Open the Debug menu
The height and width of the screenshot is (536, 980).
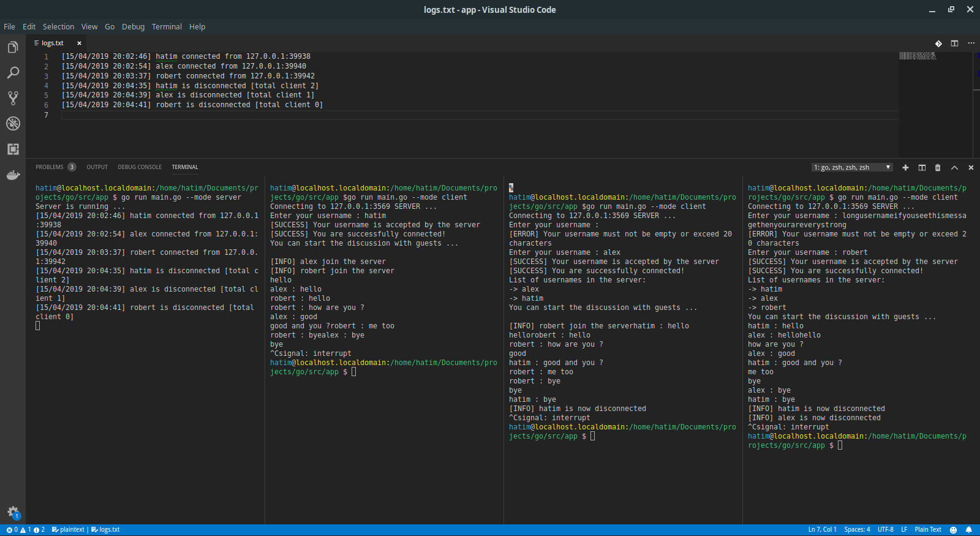point(133,27)
